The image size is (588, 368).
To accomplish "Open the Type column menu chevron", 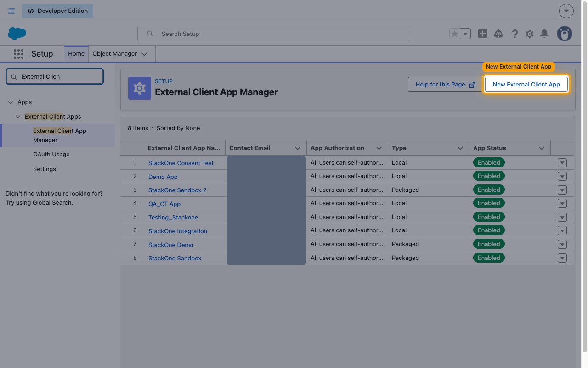I will coord(460,148).
